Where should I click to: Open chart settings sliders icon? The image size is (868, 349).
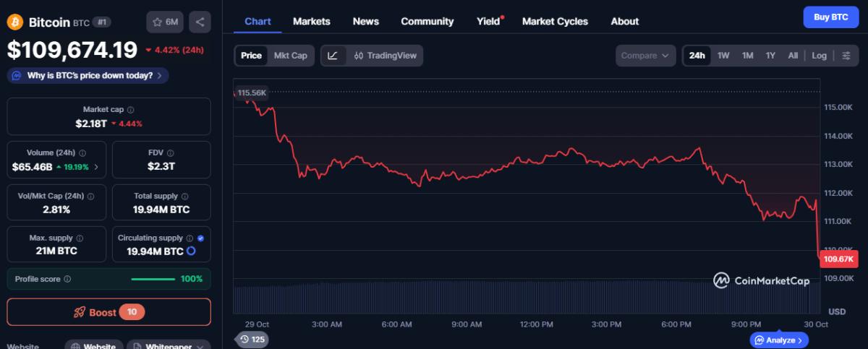(x=846, y=56)
